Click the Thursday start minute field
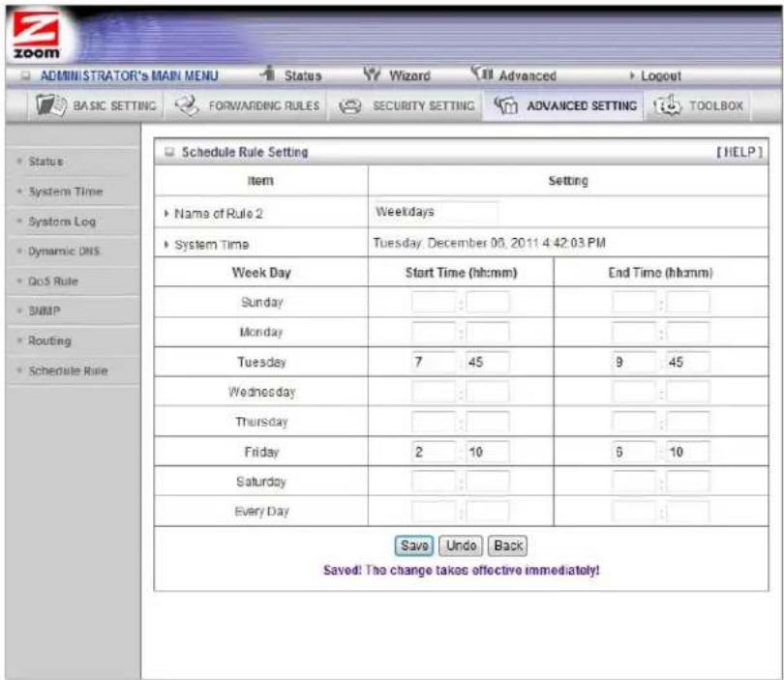 click(x=488, y=422)
